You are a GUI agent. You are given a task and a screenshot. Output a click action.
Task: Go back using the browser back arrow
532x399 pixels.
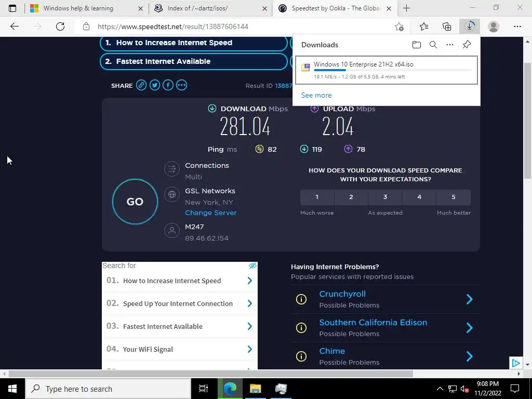point(14,26)
